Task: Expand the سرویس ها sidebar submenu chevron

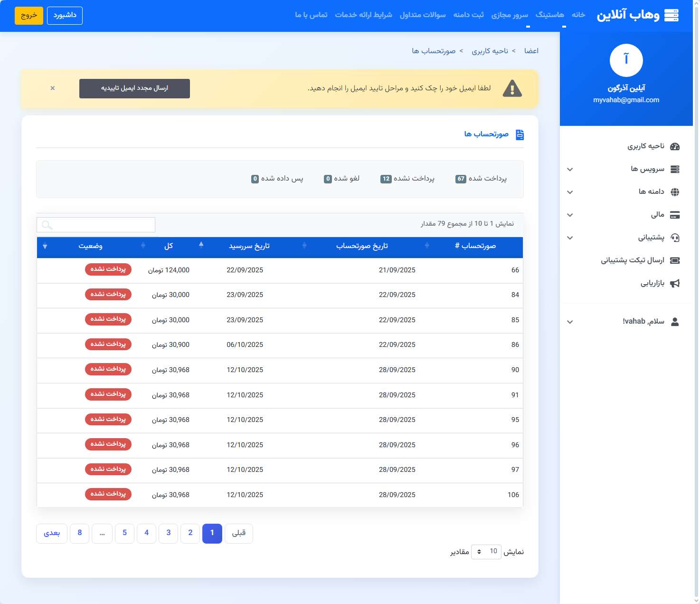Action: tap(570, 169)
